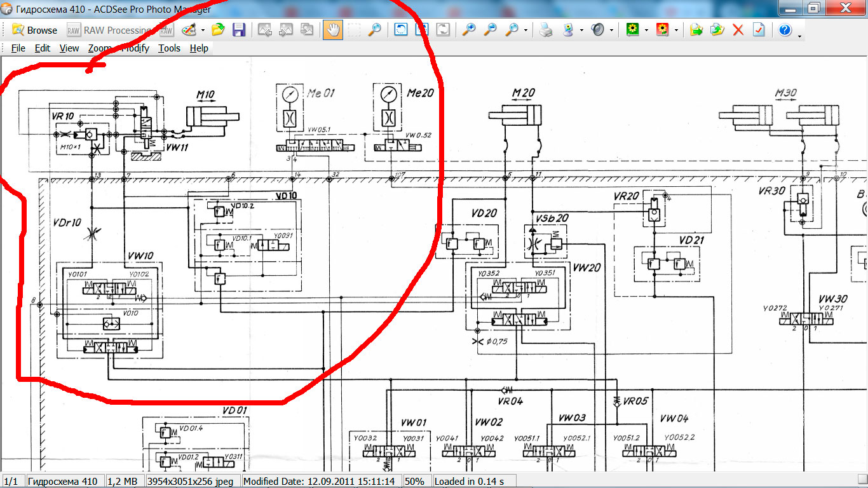Click the blue question mark Help icon

click(785, 30)
